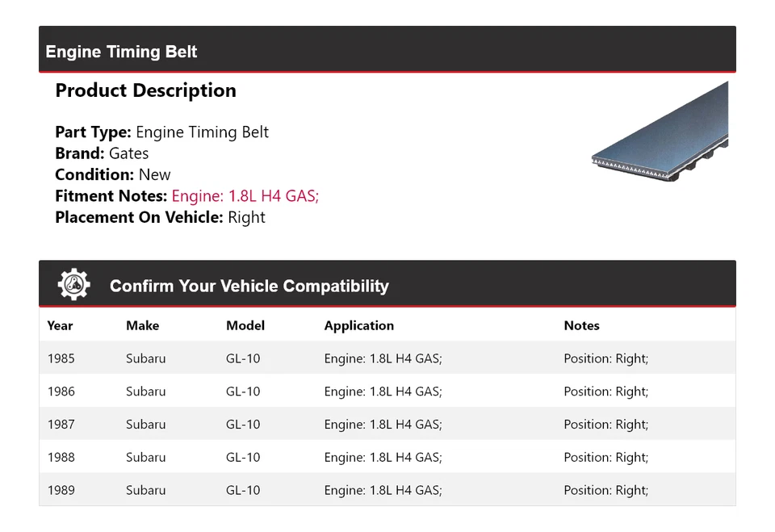Click GL-10 model in the 1987 row
775x532 pixels.
click(243, 425)
